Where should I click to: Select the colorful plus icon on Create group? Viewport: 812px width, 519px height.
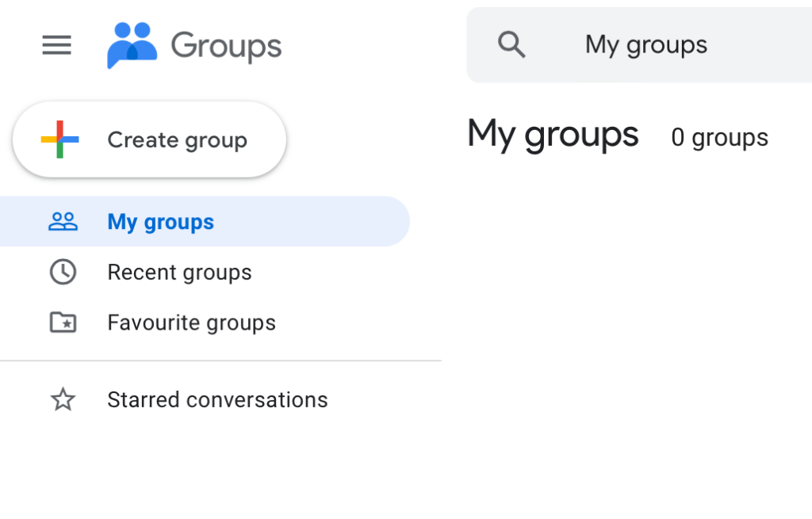pyautogui.click(x=59, y=139)
